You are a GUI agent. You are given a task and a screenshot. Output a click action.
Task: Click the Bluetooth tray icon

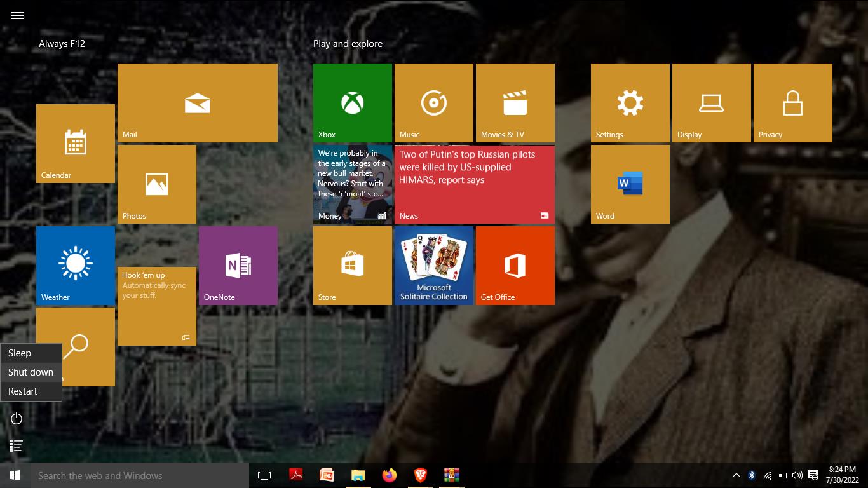pyautogui.click(x=752, y=475)
